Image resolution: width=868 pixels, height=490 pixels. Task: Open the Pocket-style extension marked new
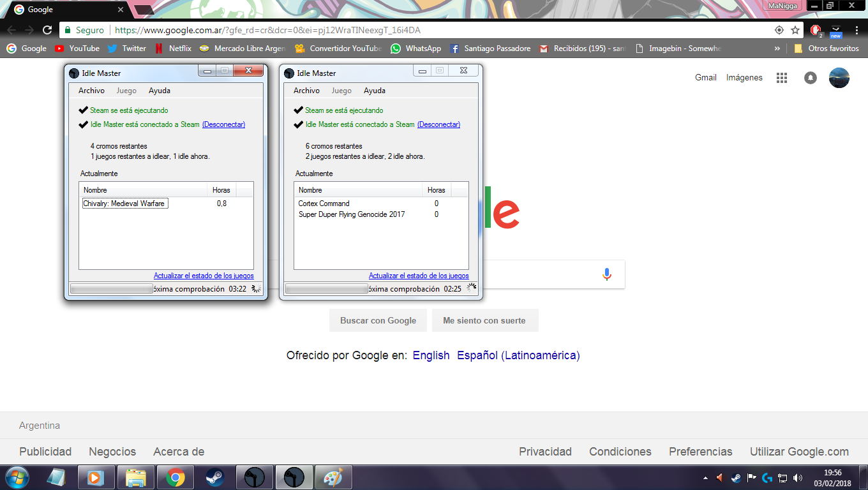[x=836, y=30]
